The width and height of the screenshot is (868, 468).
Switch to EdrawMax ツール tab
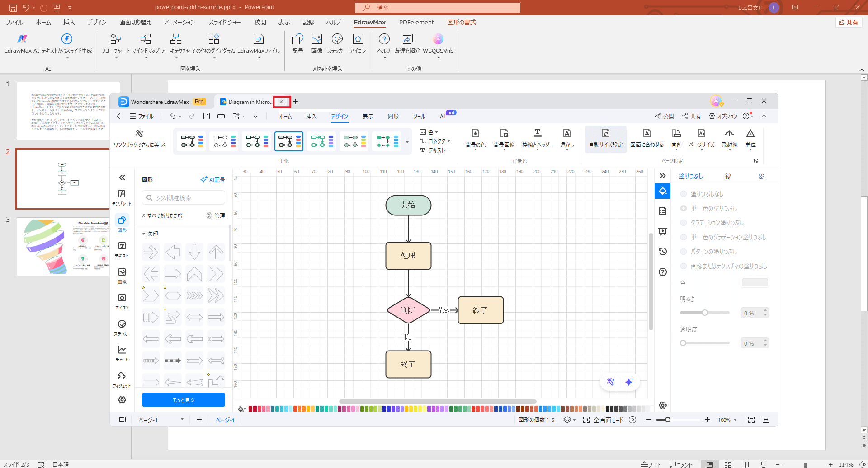coord(419,117)
